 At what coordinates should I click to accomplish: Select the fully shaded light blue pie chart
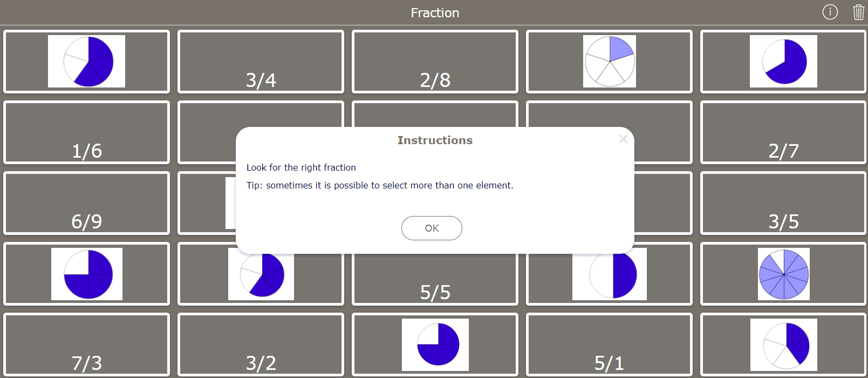pos(783,274)
